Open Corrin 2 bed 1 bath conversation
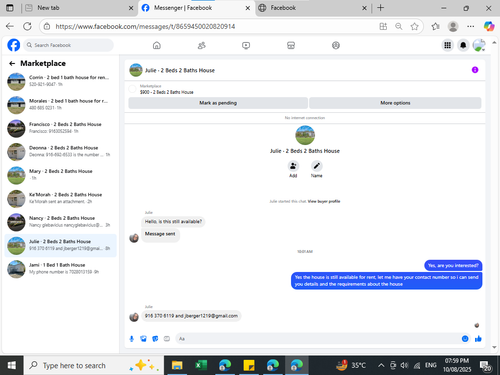Image resolution: width=500 pixels, height=375 pixels. [61, 81]
